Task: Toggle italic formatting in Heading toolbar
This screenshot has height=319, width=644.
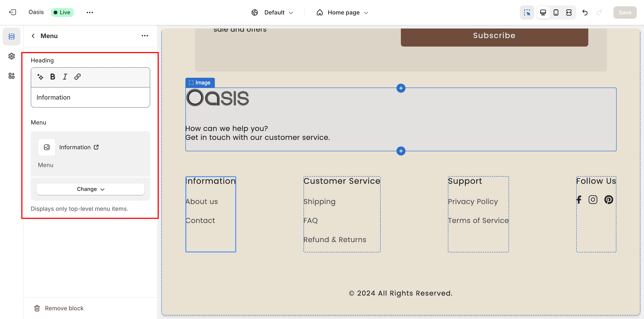Action: click(x=65, y=77)
